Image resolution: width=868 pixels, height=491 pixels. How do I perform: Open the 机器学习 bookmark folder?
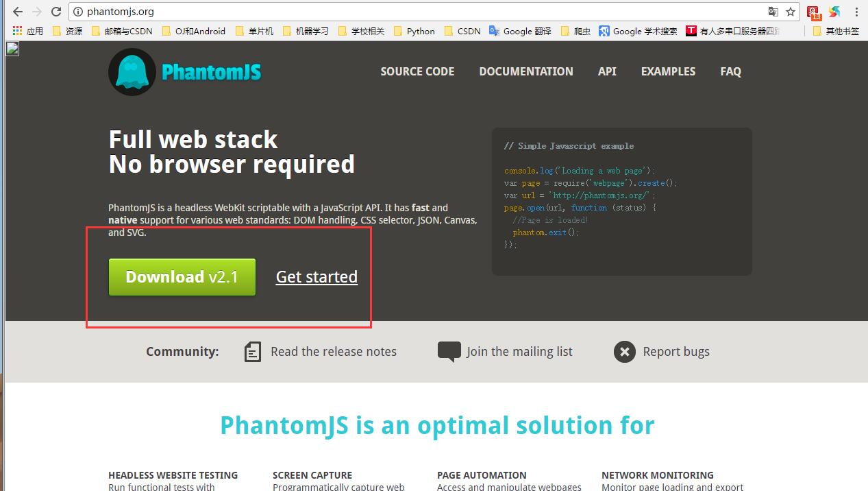click(306, 31)
